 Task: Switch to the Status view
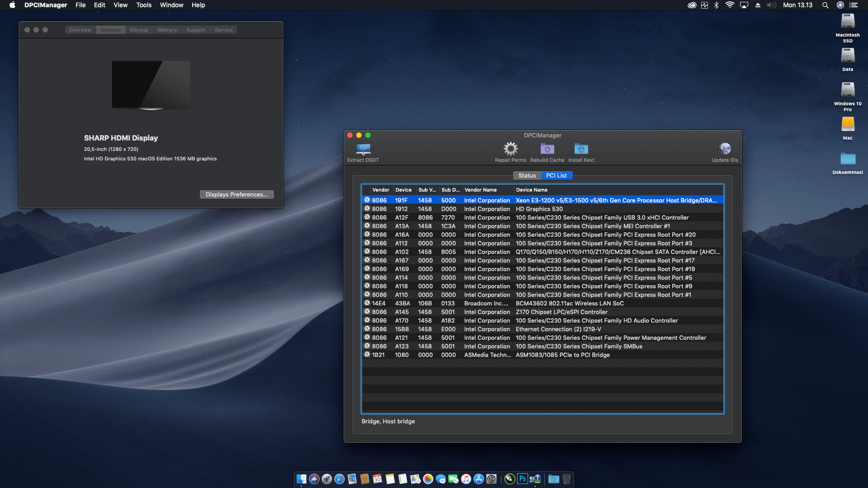coord(527,175)
